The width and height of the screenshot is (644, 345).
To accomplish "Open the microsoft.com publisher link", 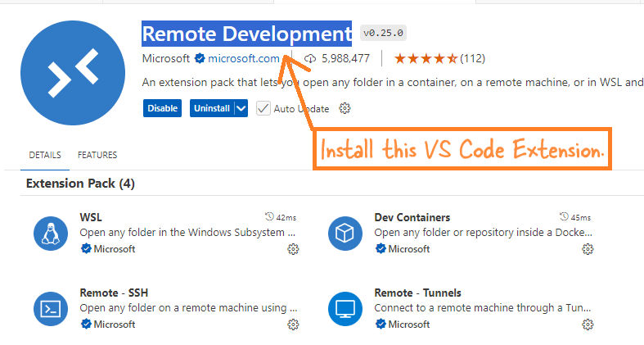I will pos(244,58).
